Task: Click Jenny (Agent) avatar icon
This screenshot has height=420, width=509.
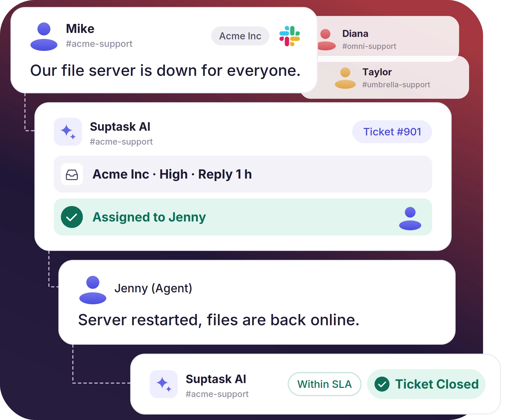Action: [93, 290]
